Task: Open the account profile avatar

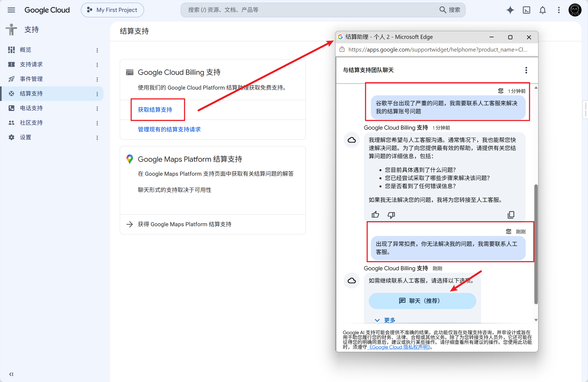Action: click(575, 10)
